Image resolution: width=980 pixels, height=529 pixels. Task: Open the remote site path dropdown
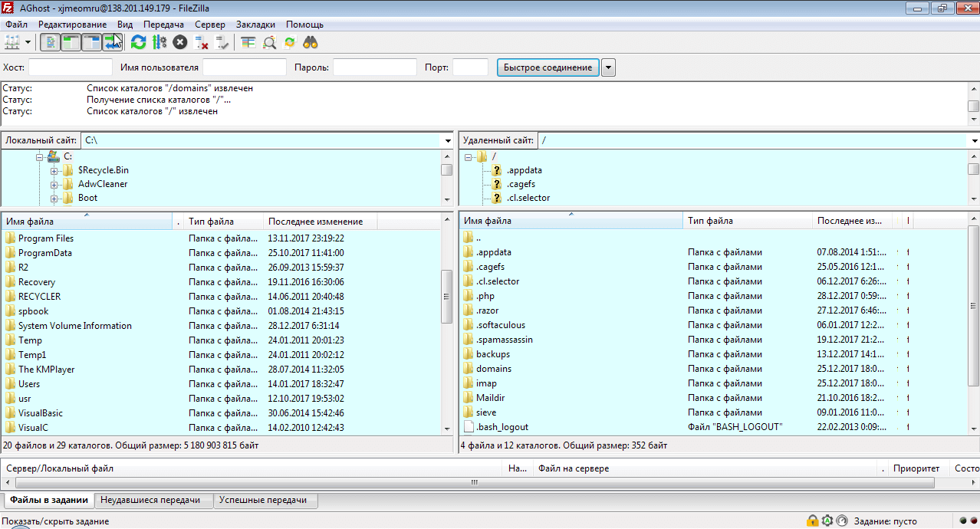pos(975,141)
